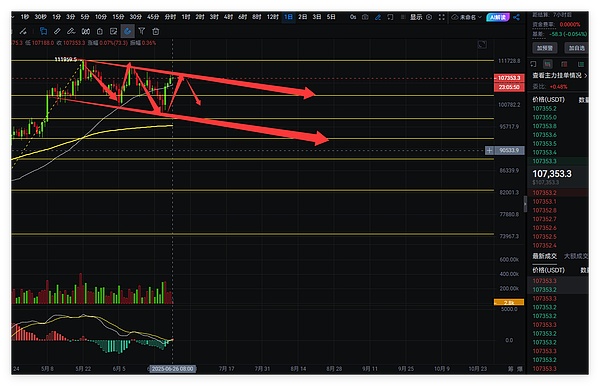Switch to the 1日 timeframe tab
Screen dimensions: 600x386
[289, 17]
